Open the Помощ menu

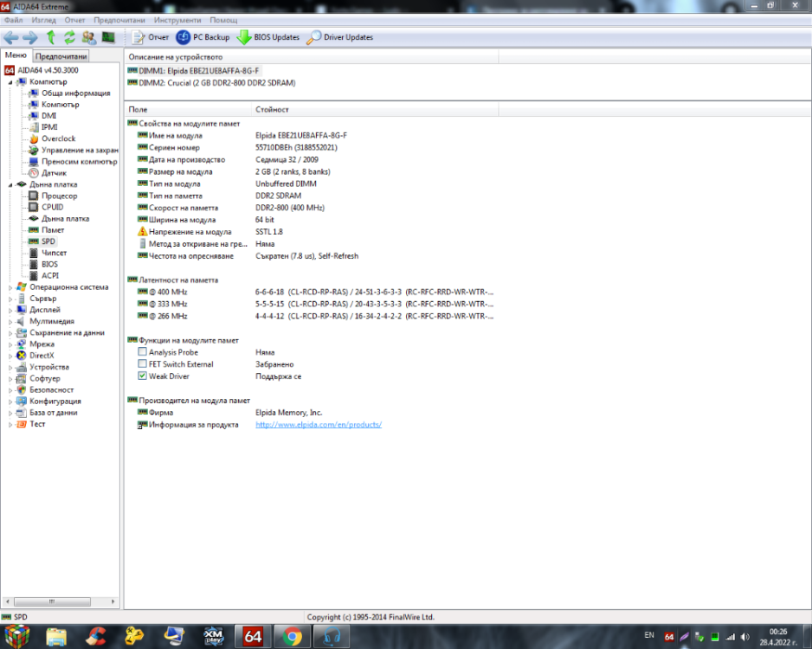pos(223,20)
